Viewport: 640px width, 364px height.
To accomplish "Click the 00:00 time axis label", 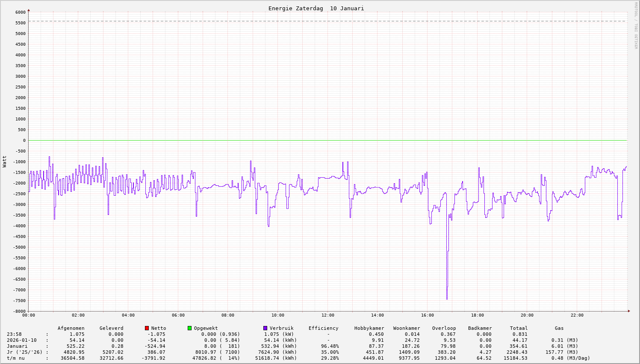I will coord(29,315).
